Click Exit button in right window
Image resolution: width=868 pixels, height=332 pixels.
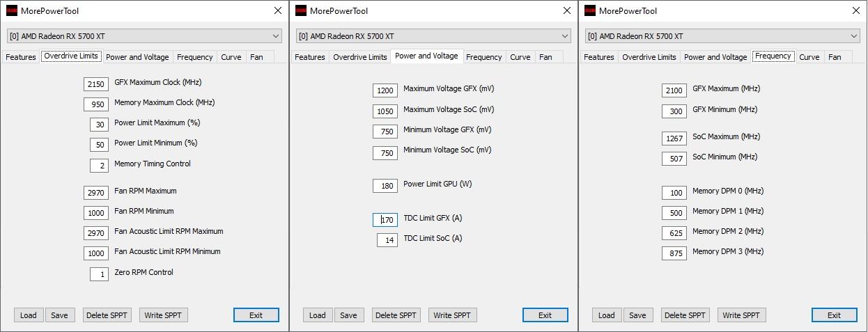pyautogui.click(x=835, y=315)
